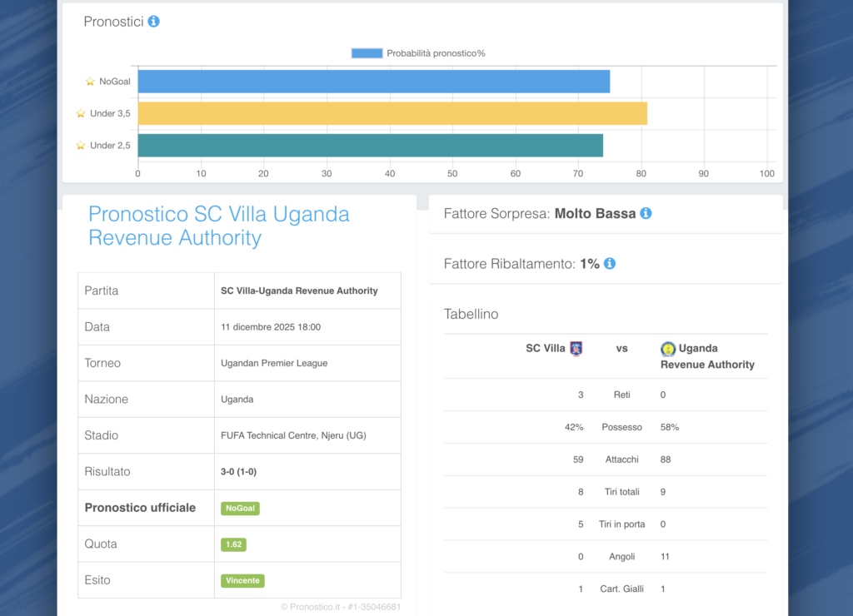Screen dimensions: 853x616
Task: Click the star icon beside Under 3,5
Action: pyautogui.click(x=81, y=113)
